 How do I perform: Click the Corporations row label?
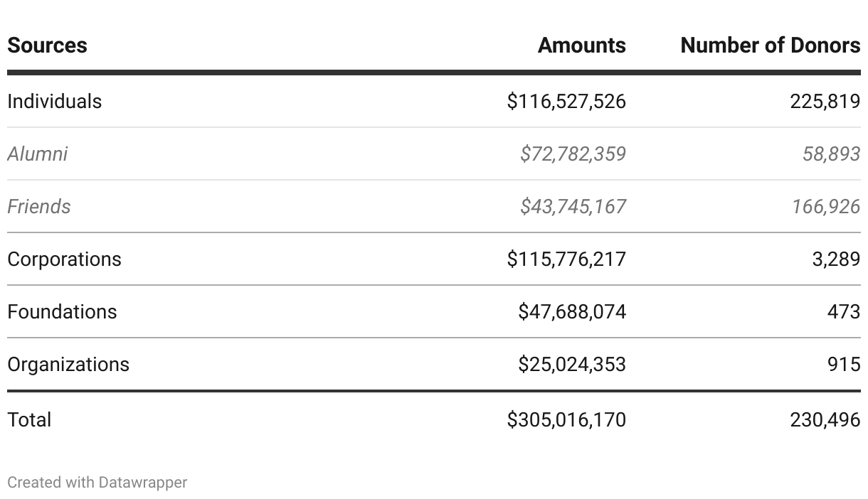pyautogui.click(x=64, y=259)
